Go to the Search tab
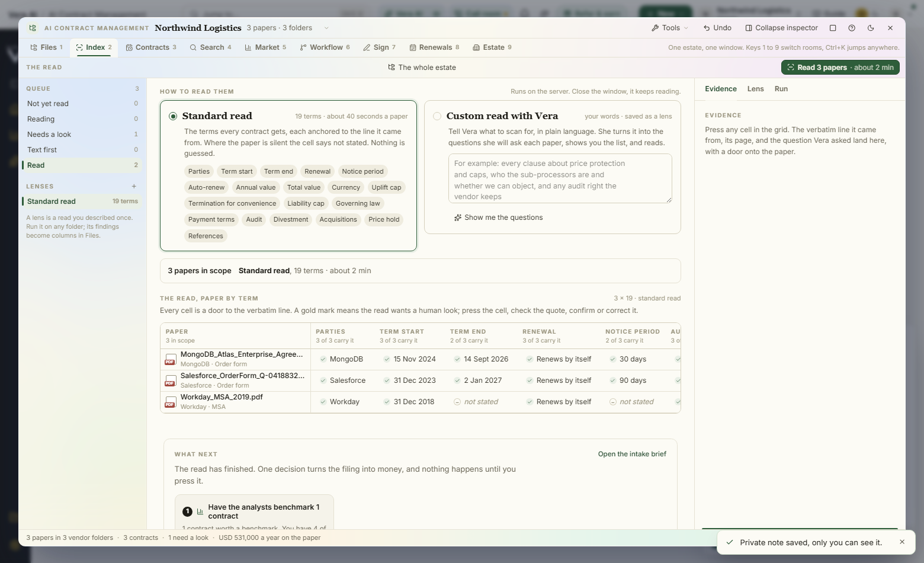Image resolution: width=924 pixels, height=563 pixels. [210, 47]
